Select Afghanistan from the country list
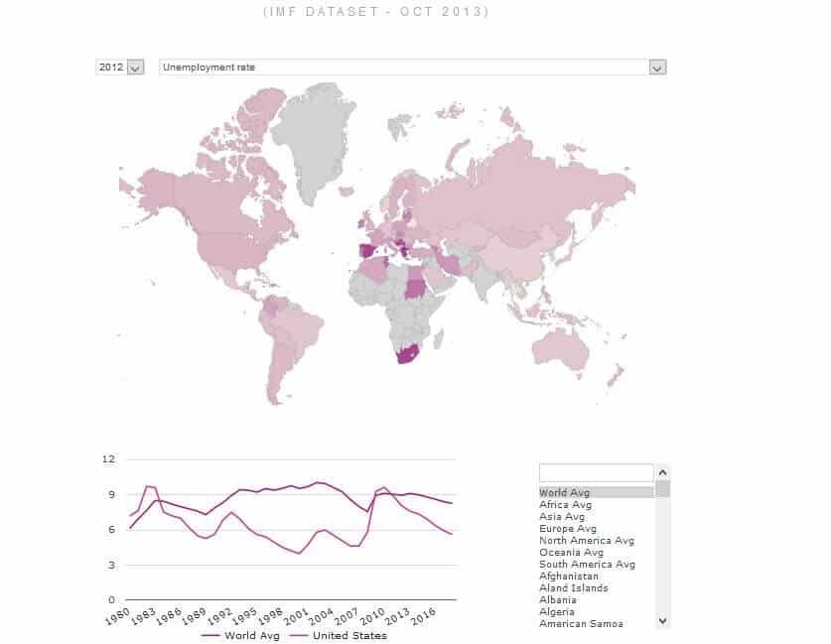 click(x=571, y=577)
